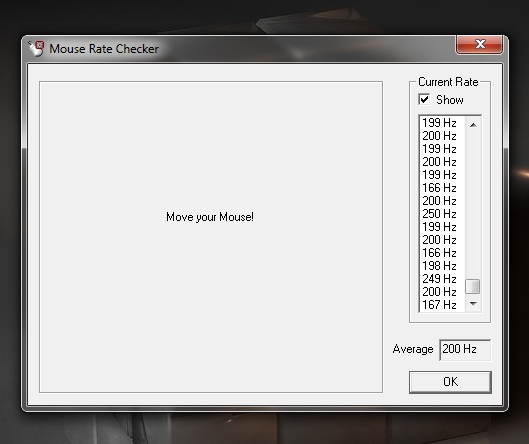Click the Move your Mouse! test area
Screen dimensions: 529x444
tap(211, 237)
